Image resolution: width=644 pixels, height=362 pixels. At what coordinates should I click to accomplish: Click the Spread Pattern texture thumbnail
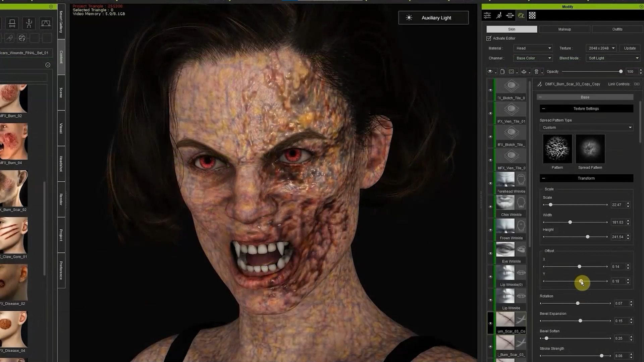(590, 149)
